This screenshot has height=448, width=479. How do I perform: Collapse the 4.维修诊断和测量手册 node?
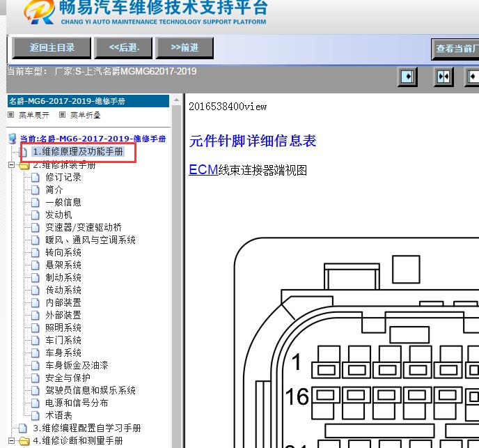pyautogui.click(x=12, y=440)
